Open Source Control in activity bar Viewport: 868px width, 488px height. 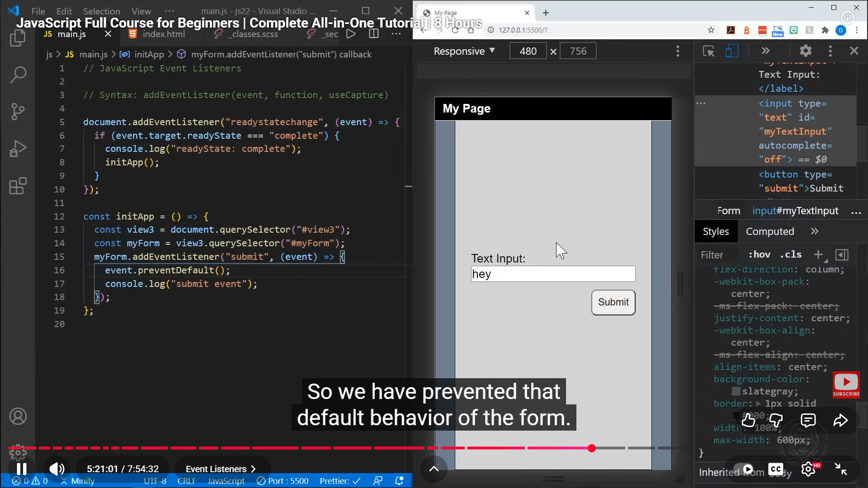coord(18,112)
